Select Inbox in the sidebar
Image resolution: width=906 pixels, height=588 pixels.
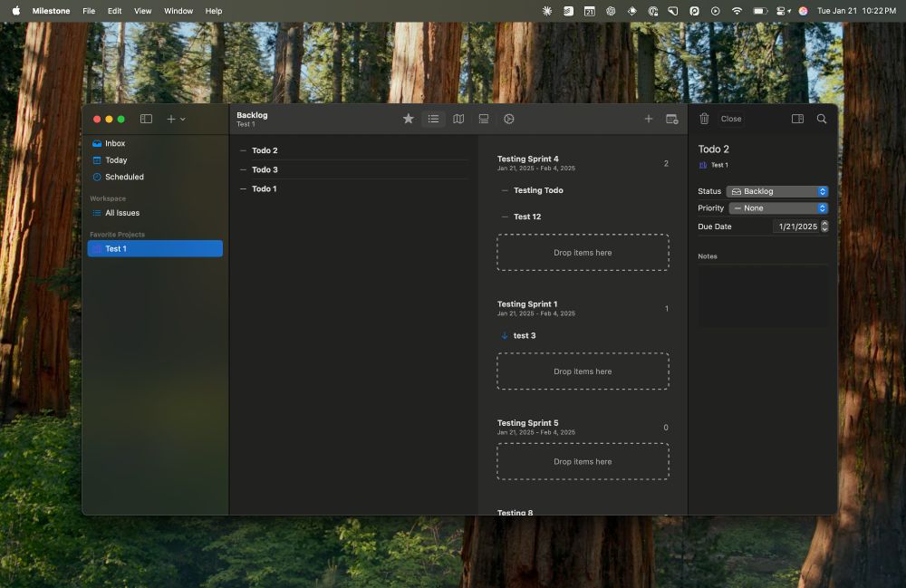(x=155, y=143)
